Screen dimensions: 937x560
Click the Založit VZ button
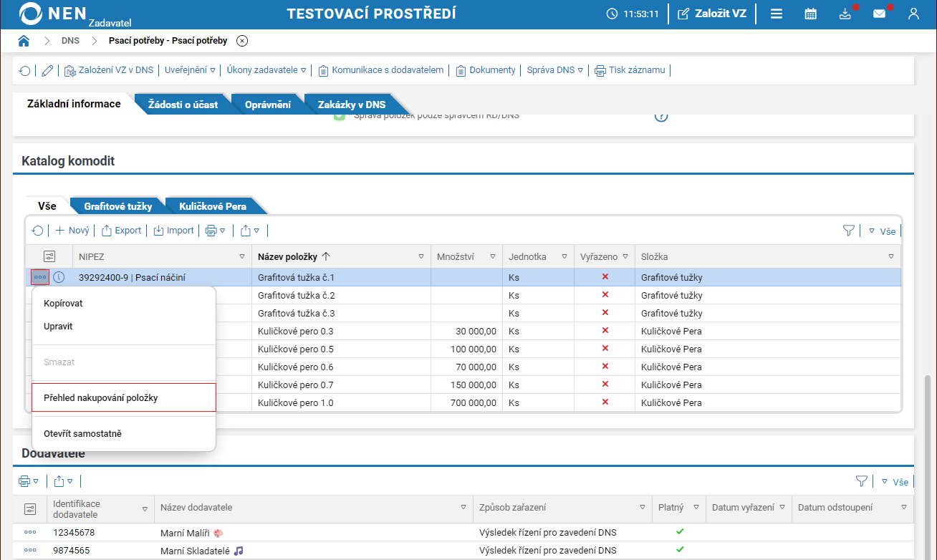click(711, 14)
